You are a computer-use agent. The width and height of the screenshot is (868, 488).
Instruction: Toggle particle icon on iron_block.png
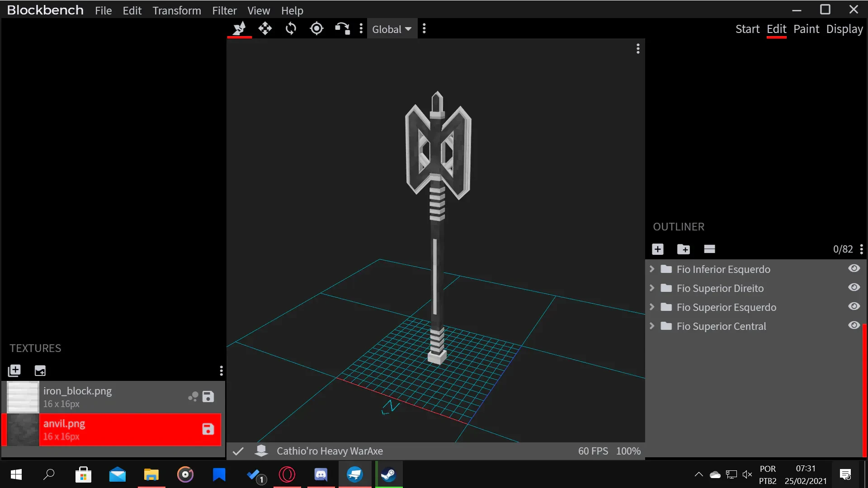[x=193, y=397]
